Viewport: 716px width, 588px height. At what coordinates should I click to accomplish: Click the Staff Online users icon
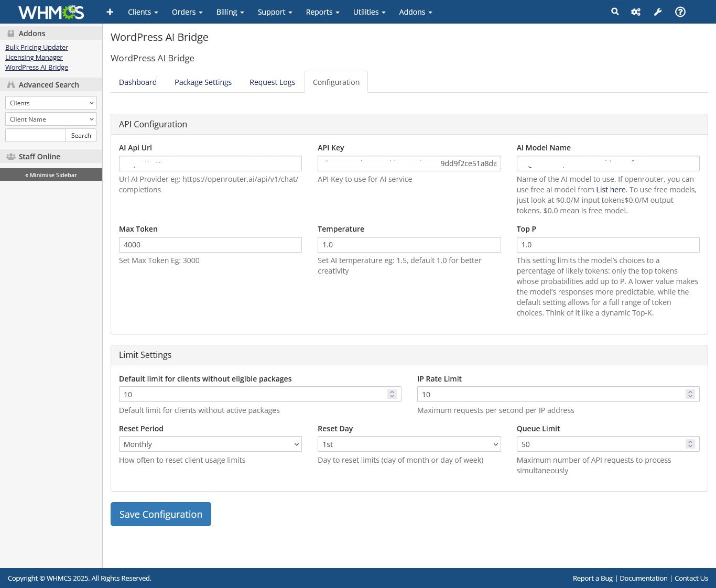click(11, 156)
